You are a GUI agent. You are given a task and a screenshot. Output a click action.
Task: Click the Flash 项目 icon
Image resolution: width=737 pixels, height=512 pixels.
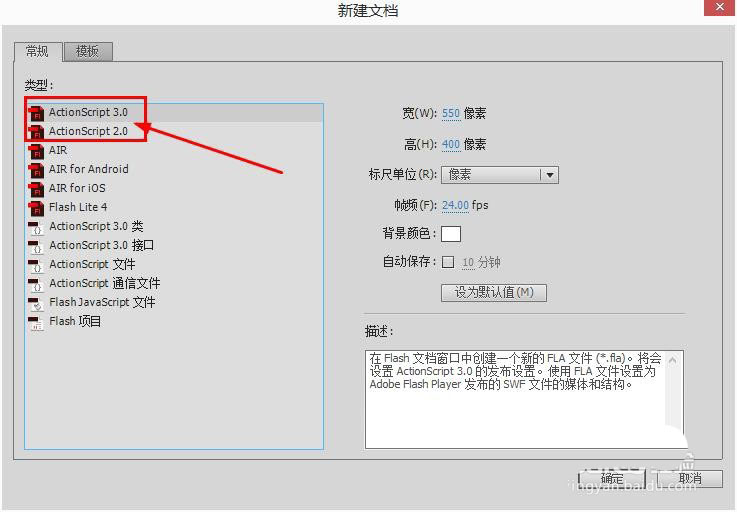[36, 322]
